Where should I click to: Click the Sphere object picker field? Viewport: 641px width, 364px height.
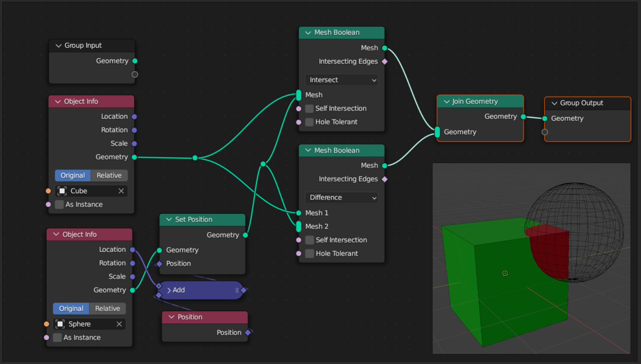click(x=89, y=324)
